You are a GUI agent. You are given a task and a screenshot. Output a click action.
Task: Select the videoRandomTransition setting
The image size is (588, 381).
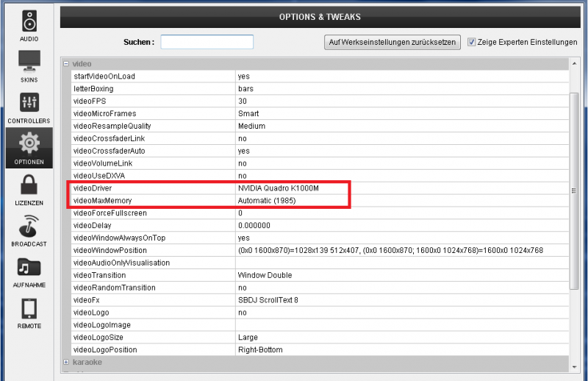click(115, 288)
